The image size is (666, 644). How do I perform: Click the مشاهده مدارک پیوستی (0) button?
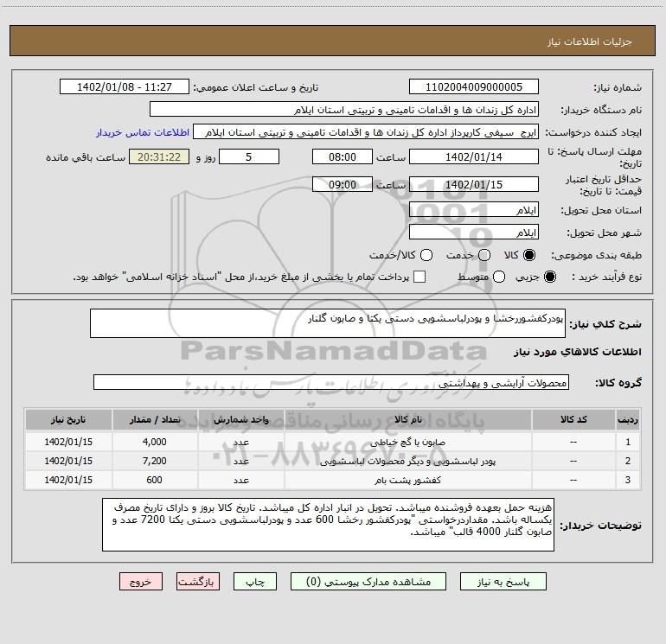(x=368, y=582)
